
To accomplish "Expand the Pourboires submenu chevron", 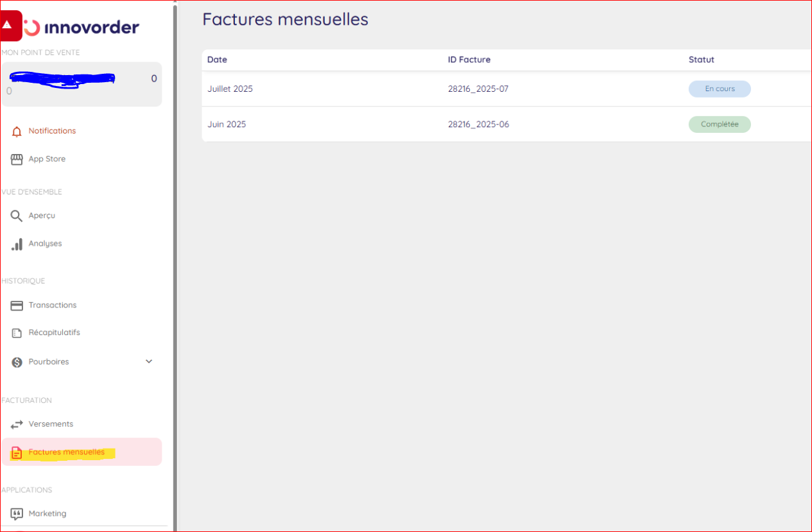I will (x=149, y=362).
